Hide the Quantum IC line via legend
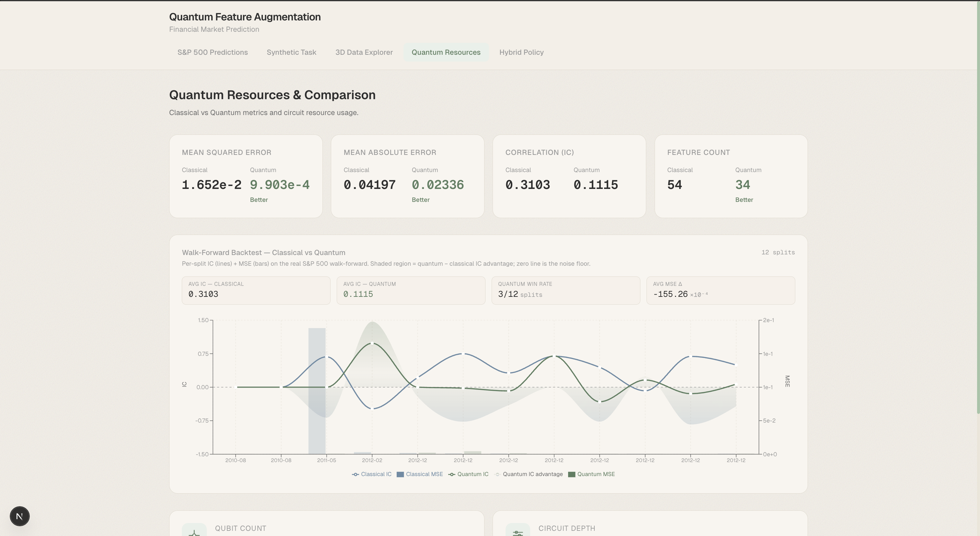Screen dimensions: 980x536 coord(468,474)
